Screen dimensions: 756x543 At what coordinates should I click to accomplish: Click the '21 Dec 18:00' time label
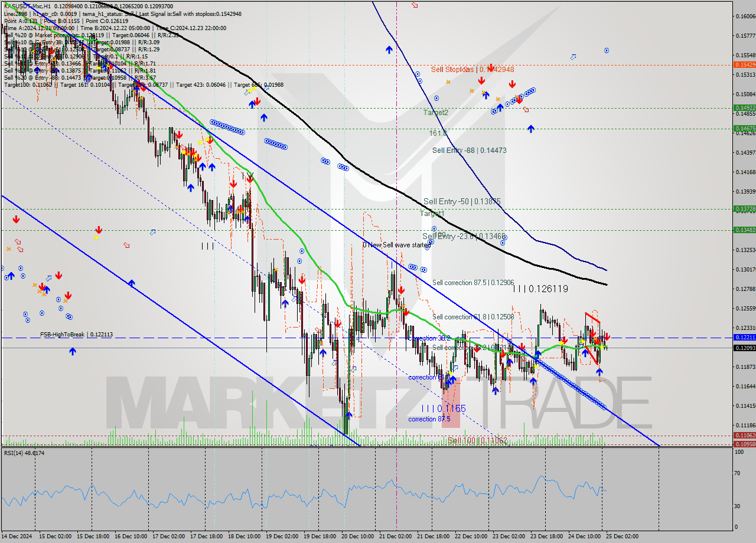[433, 537]
